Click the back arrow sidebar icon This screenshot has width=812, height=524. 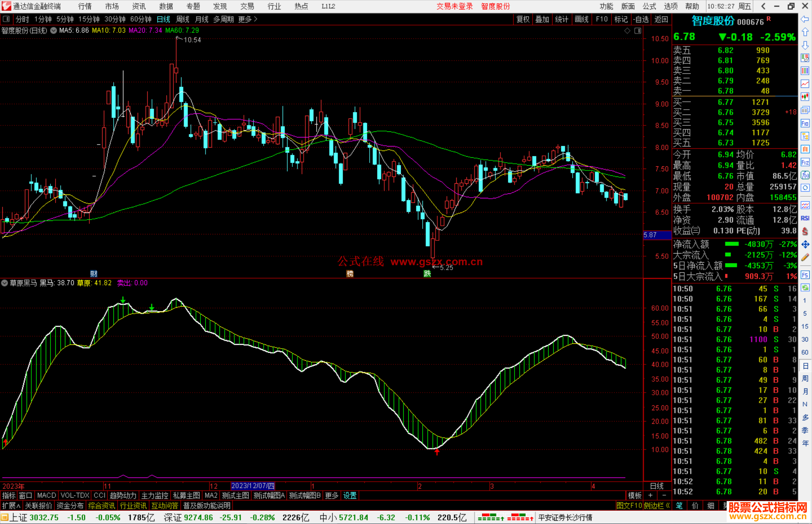point(805,19)
